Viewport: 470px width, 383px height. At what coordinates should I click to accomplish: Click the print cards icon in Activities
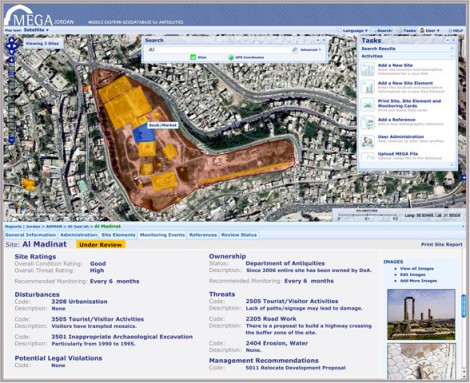click(x=368, y=105)
